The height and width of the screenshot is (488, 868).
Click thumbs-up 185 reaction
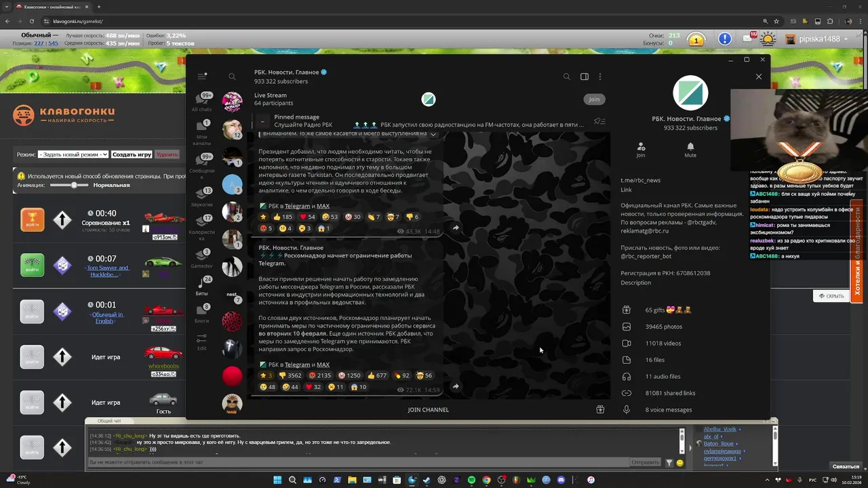click(x=282, y=217)
